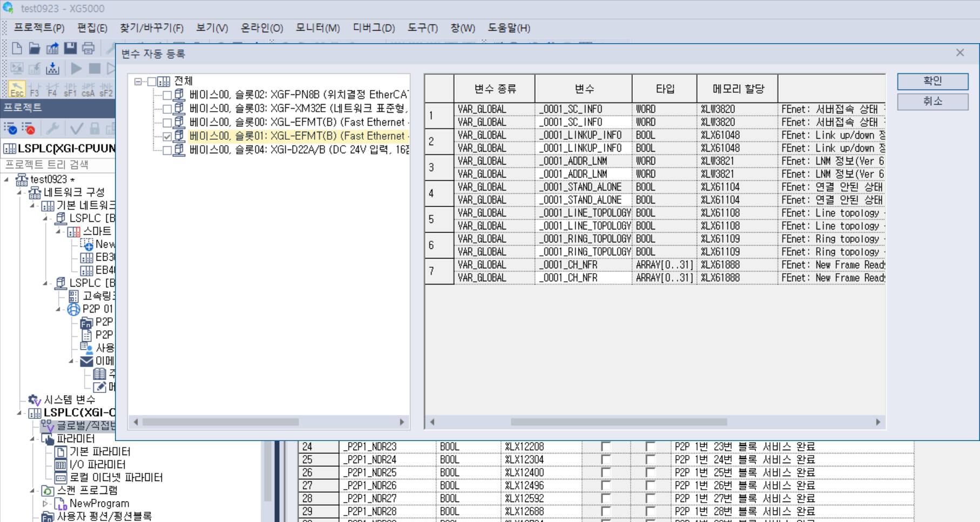980x522 pixels.
Task: Check the 전체 root checkbox
Action: pos(151,81)
